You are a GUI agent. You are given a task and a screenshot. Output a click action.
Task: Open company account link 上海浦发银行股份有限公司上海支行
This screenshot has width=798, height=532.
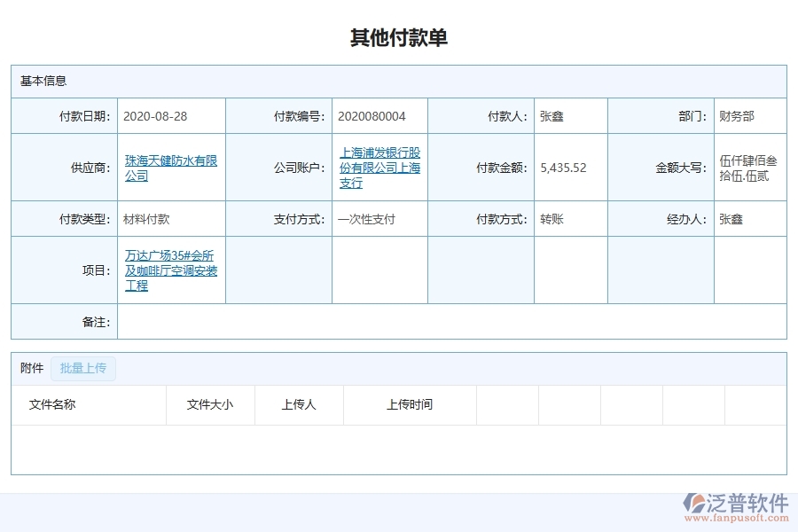click(379, 168)
